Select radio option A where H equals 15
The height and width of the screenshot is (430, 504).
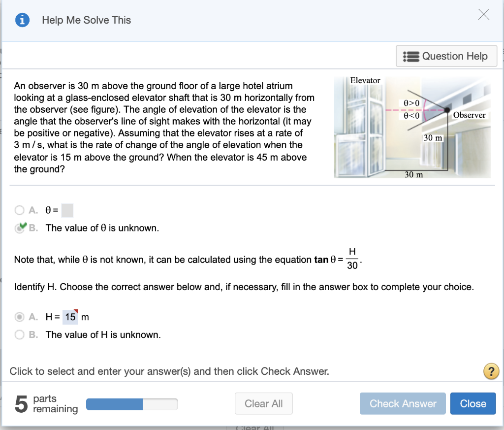[19, 317]
